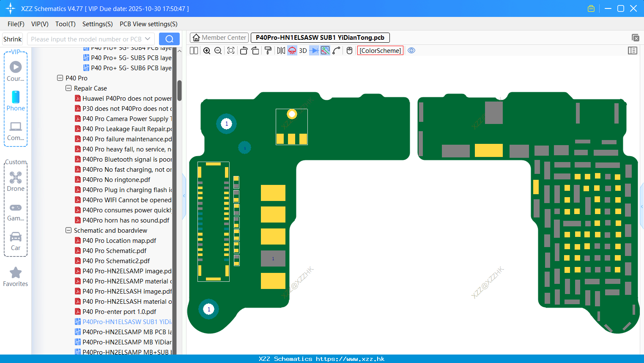Select the Game console category icon
The width and height of the screenshot is (644, 363).
click(16, 212)
